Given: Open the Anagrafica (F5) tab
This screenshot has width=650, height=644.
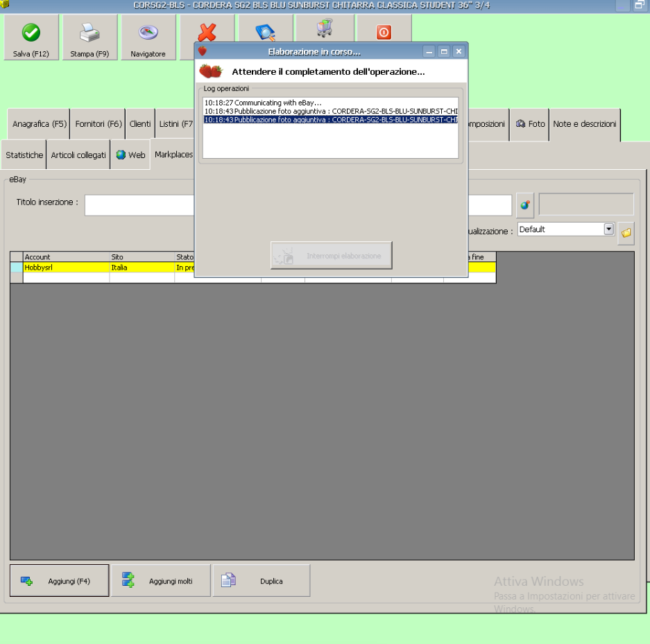Looking at the screenshot, I should pyautogui.click(x=39, y=124).
